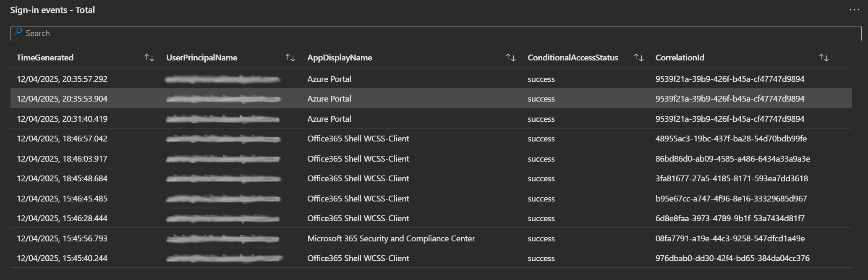Sort by AppDisplayName using its arrows icon

511,58
